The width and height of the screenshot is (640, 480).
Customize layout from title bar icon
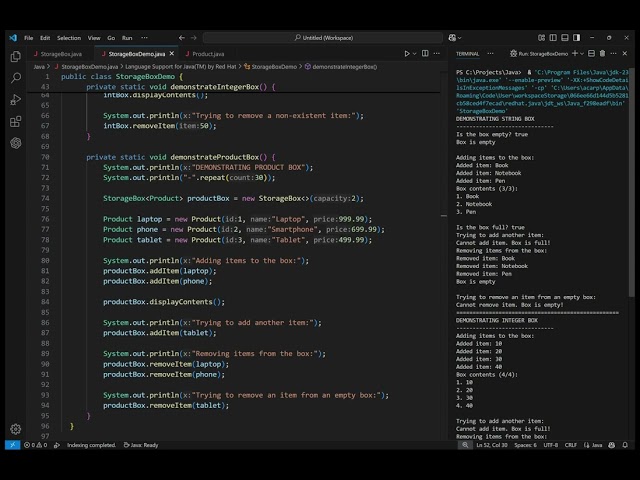point(541,38)
